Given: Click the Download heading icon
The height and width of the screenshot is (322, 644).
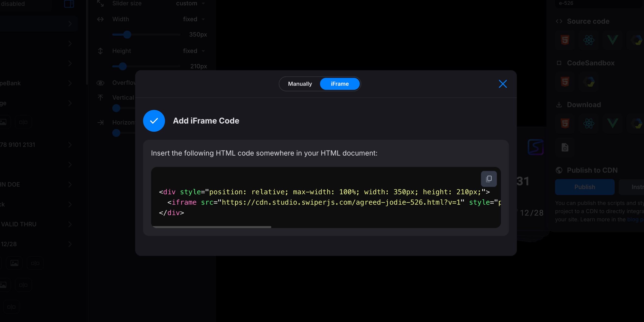Looking at the screenshot, I should pyautogui.click(x=559, y=105).
